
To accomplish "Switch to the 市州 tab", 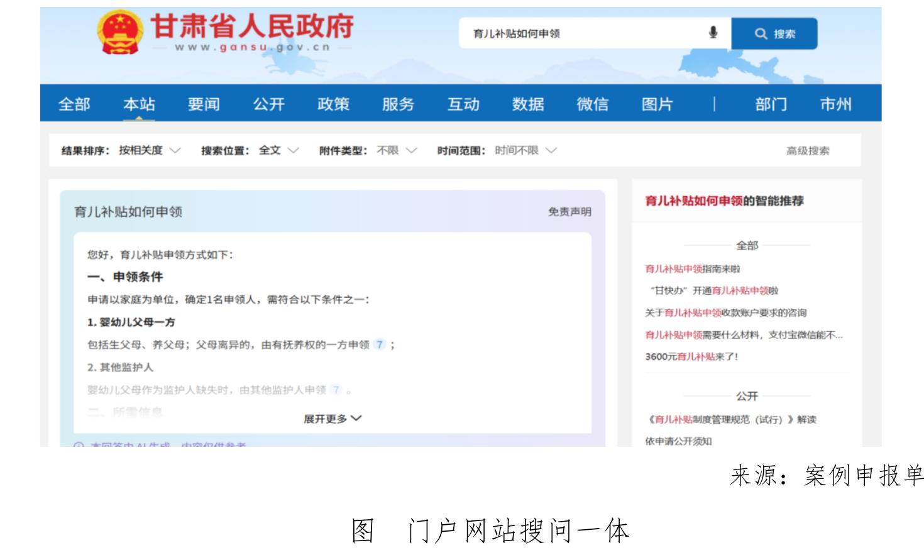I will (x=836, y=104).
